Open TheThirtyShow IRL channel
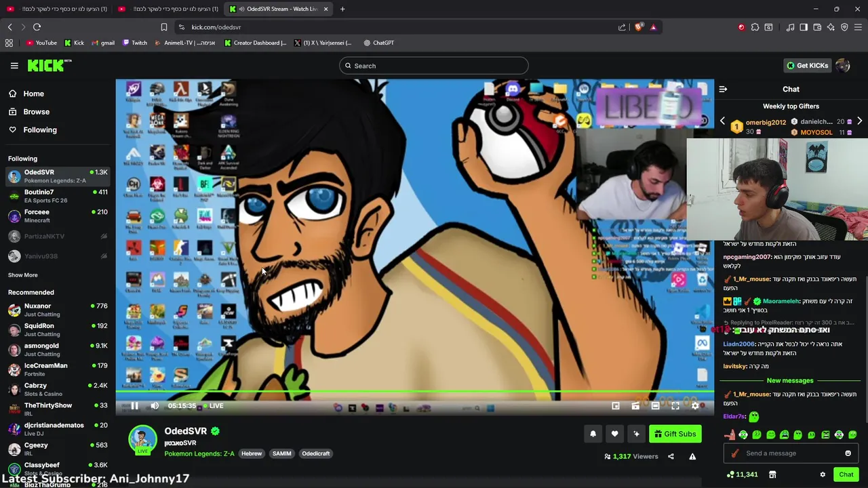The height and width of the screenshot is (488, 868). (x=58, y=409)
